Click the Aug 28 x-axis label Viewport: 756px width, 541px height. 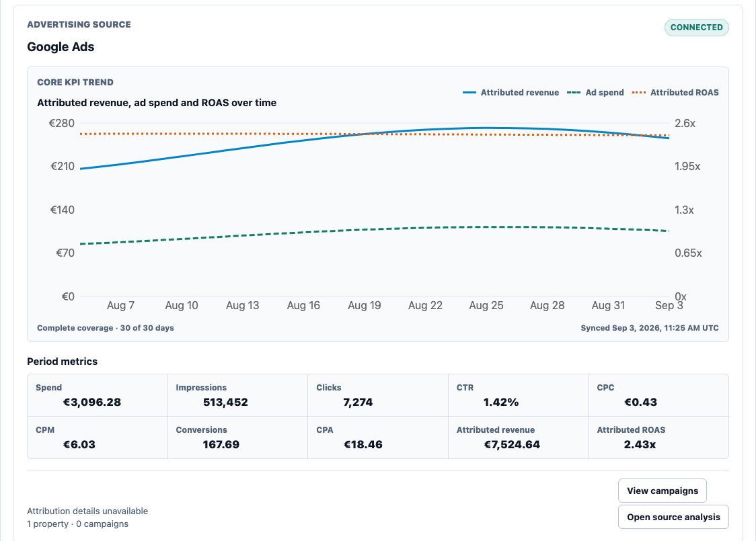[x=547, y=305]
